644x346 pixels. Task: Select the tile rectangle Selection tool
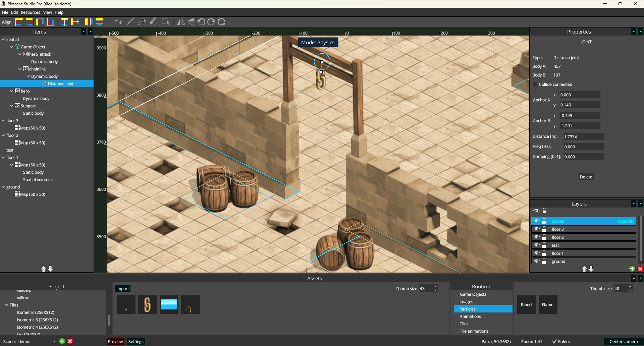coord(166,22)
